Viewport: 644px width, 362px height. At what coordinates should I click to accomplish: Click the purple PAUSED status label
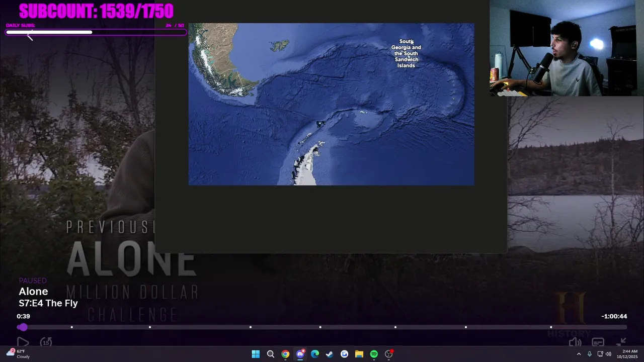coord(33,281)
